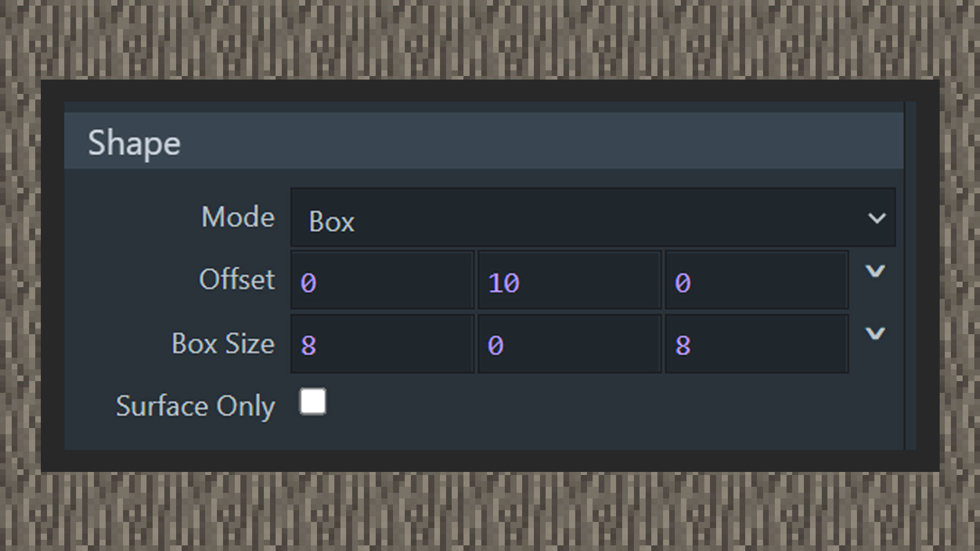Screen dimensions: 980x551
Task: Select the first Offset field with 0
Action: 382,280
